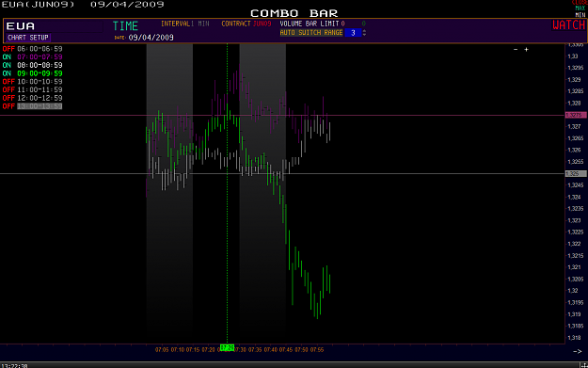This screenshot has width=588, height=368.
Task: Select the 08:00-08:59 white time range
Action: [x=40, y=65]
